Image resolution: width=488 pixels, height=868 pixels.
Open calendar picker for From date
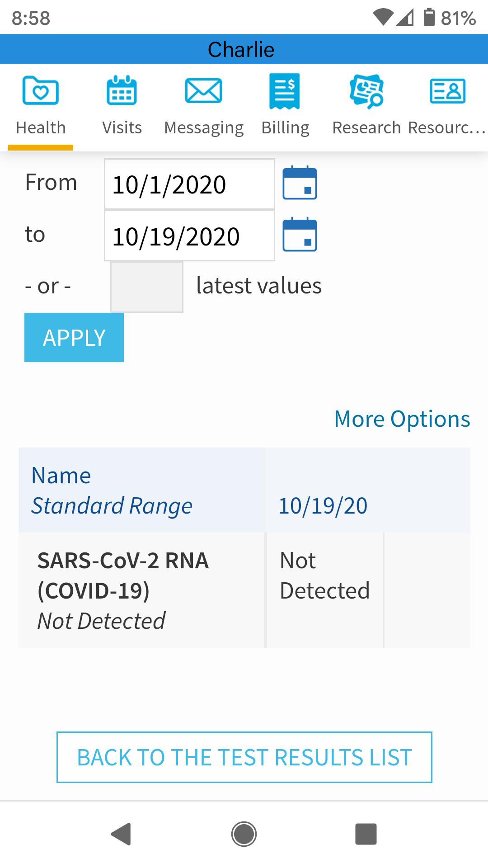pyautogui.click(x=300, y=183)
